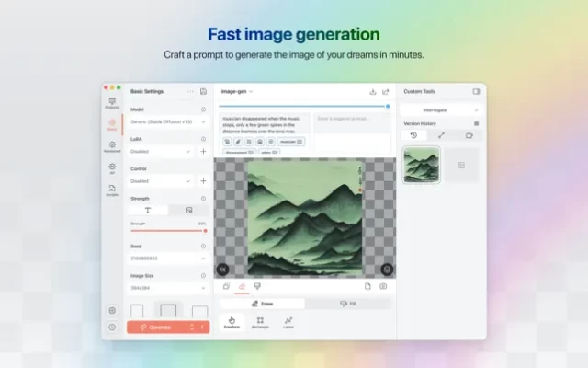Select the mountain thumbnail in Version History
The width and height of the screenshot is (588, 368).
tap(422, 166)
